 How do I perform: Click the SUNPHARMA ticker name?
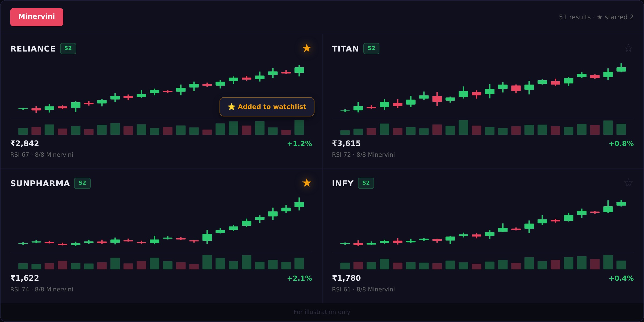pos(40,184)
